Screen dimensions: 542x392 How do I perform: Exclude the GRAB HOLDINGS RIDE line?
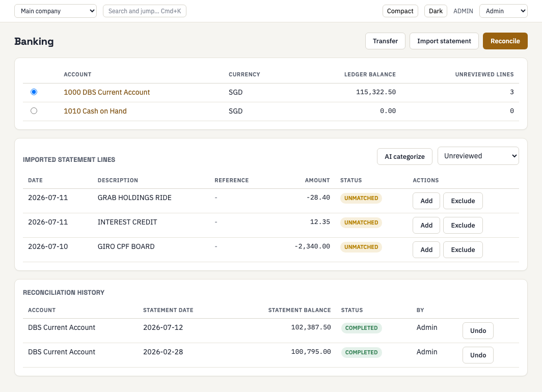click(463, 201)
